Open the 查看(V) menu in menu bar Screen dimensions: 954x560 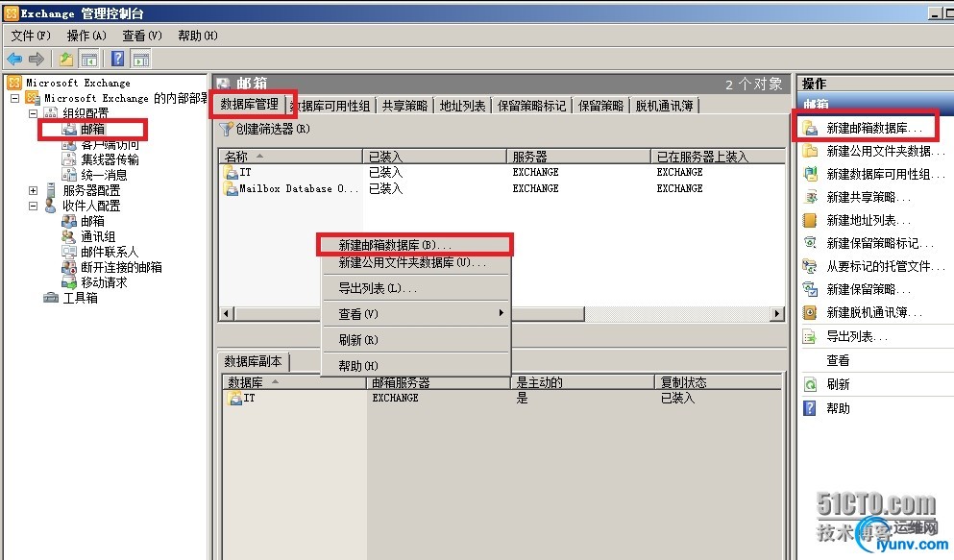142,36
